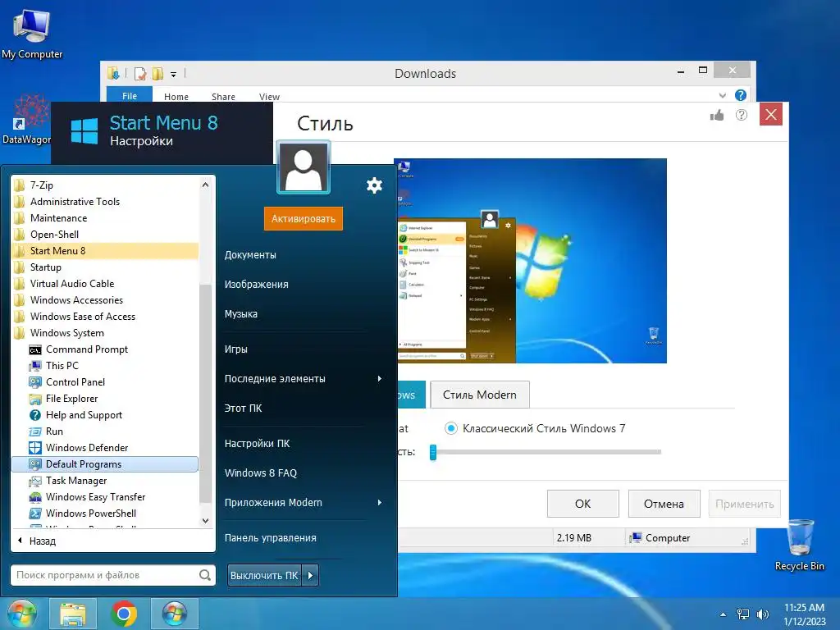Screen dimensions: 840x630
Task: Expand the Downloads ribbon chevron
Action: (722, 95)
